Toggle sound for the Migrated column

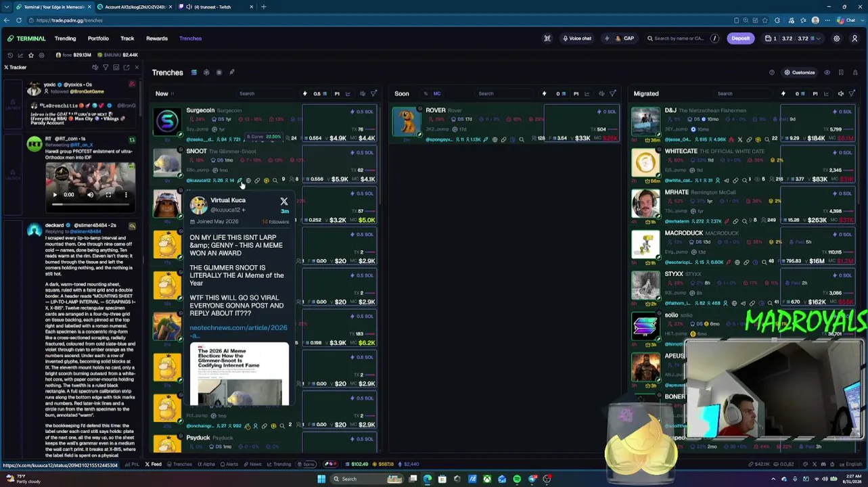(841, 93)
